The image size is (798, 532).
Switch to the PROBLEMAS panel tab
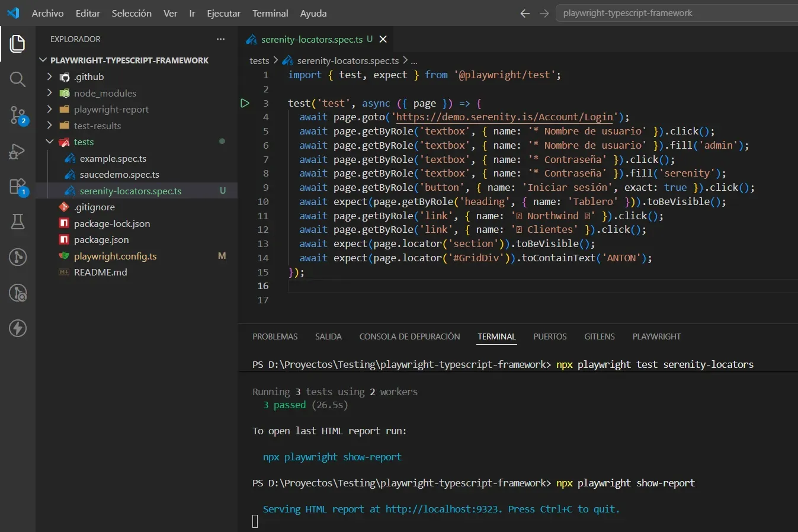click(274, 336)
